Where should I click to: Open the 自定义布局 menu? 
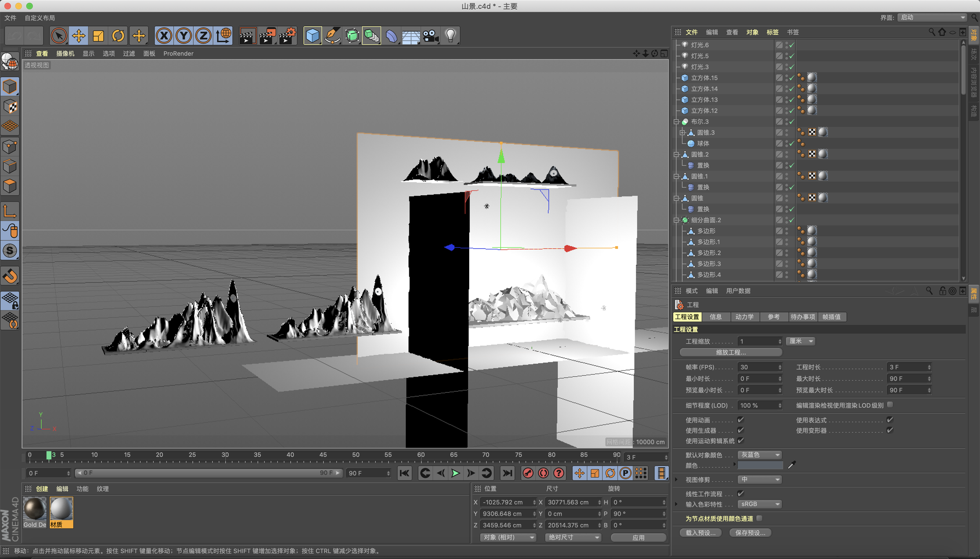[x=40, y=18]
